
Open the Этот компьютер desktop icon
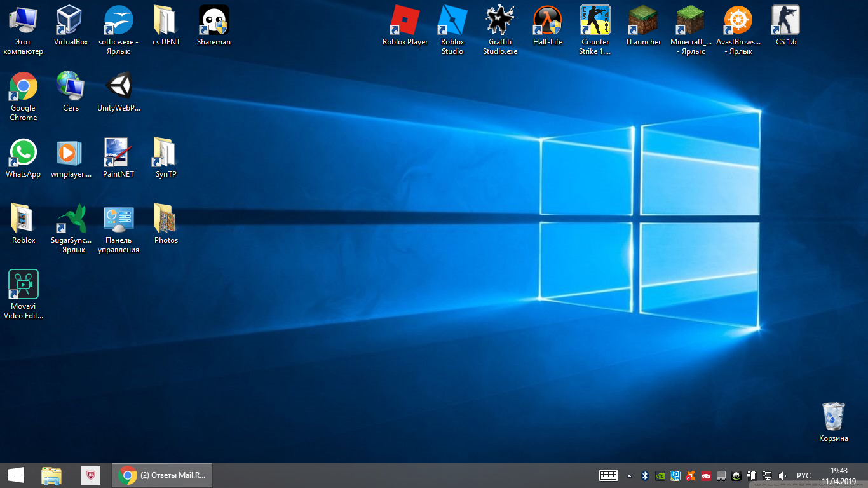coord(23,30)
